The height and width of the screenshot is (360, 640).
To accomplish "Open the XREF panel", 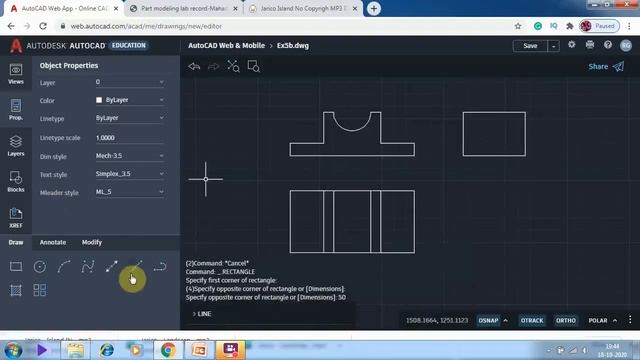I will point(16,218).
